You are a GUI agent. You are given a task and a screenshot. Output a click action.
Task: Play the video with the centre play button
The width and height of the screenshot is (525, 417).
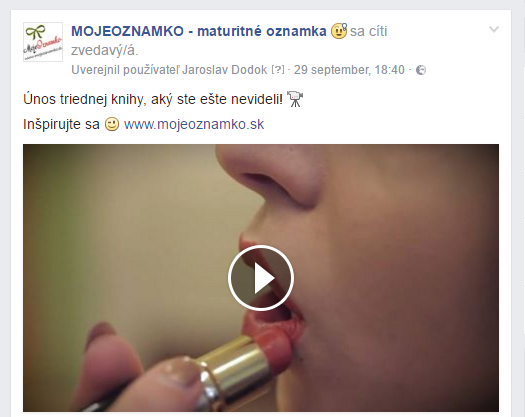pos(261,278)
